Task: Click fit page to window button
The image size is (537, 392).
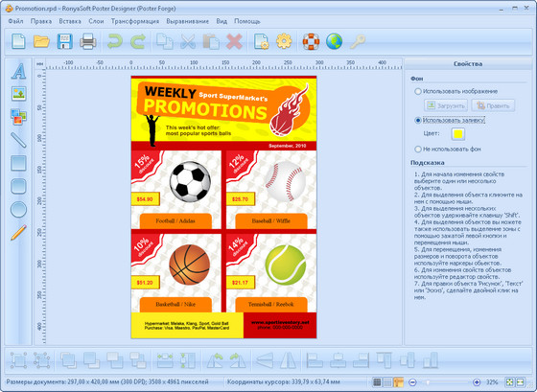Action: [x=509, y=382]
